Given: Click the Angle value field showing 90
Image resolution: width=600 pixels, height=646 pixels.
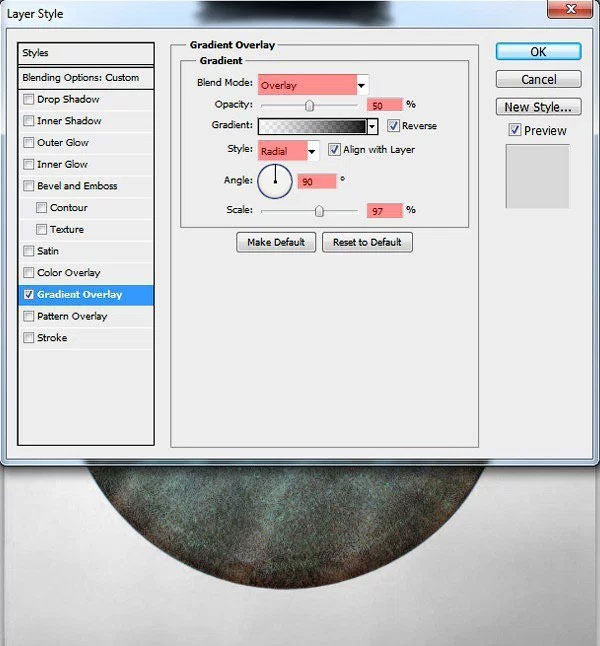Looking at the screenshot, I should (317, 182).
